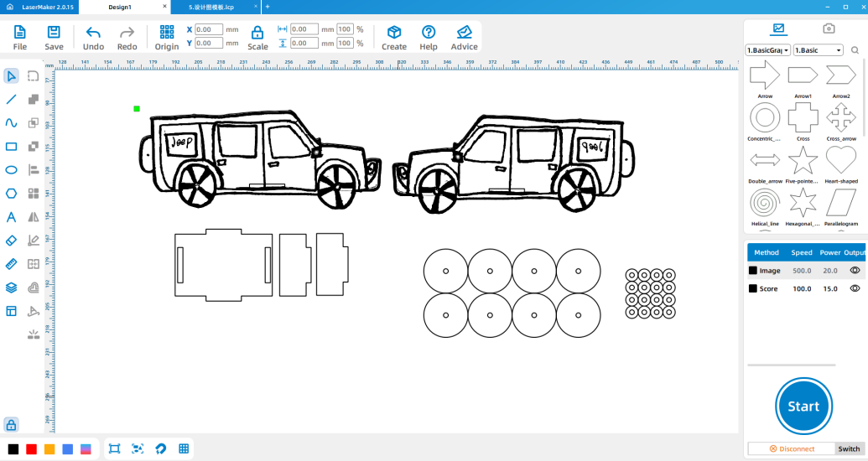
Task: Click the Create toolbar button
Action: (394, 39)
